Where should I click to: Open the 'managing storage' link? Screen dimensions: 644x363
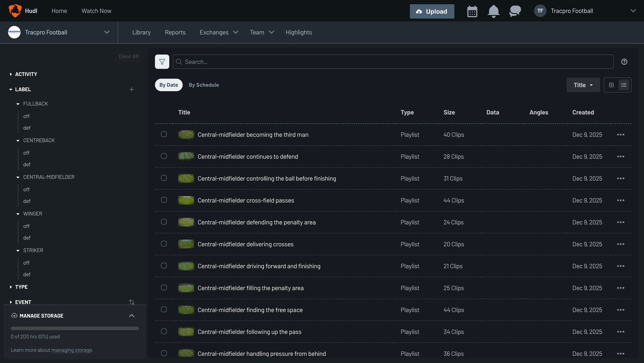tap(72, 350)
